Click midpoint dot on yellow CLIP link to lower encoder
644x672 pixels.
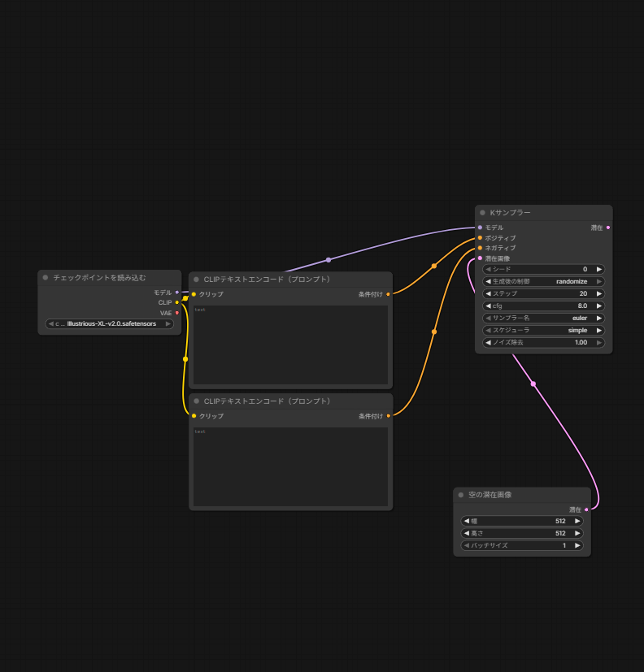[x=185, y=359]
